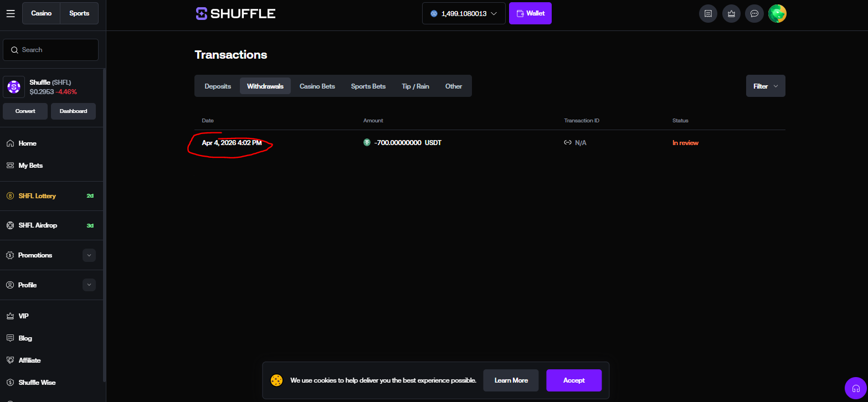Click the Shuffle (SHFL) token name
Viewport: 868px width, 402px height.
[50, 83]
